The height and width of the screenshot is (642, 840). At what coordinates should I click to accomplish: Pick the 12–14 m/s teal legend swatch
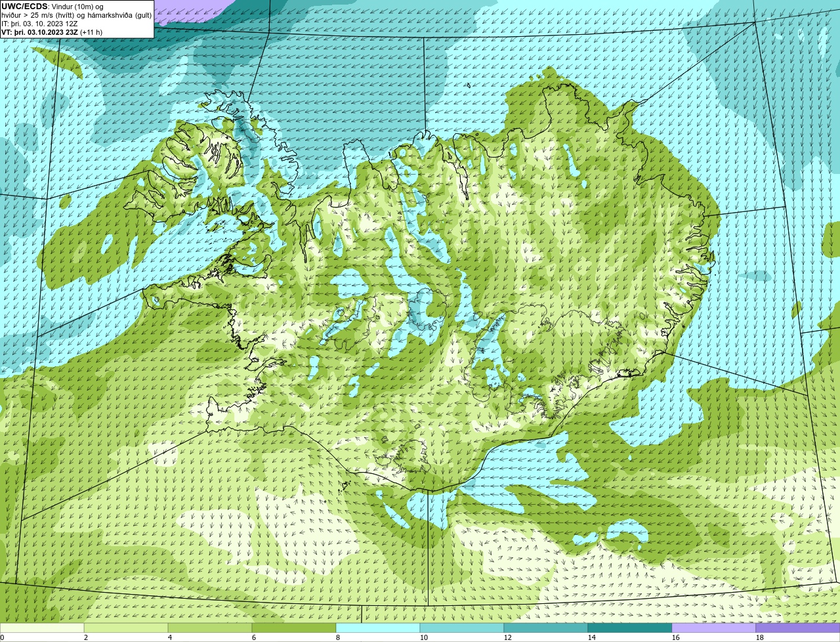[x=546, y=628]
